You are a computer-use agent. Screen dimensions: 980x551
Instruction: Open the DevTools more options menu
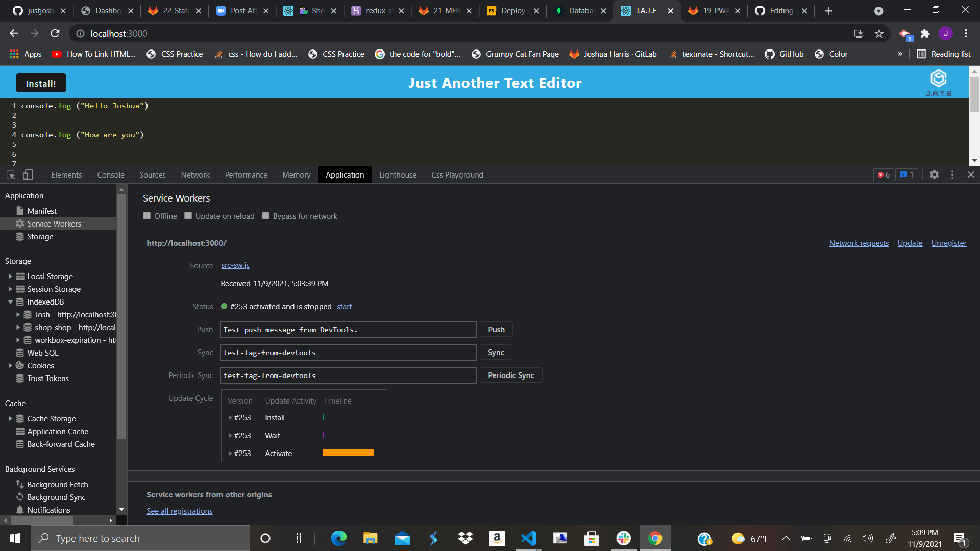tap(952, 174)
